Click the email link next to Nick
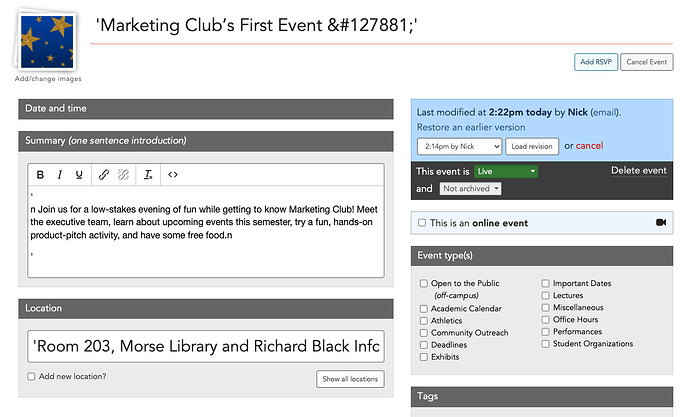 (x=605, y=112)
